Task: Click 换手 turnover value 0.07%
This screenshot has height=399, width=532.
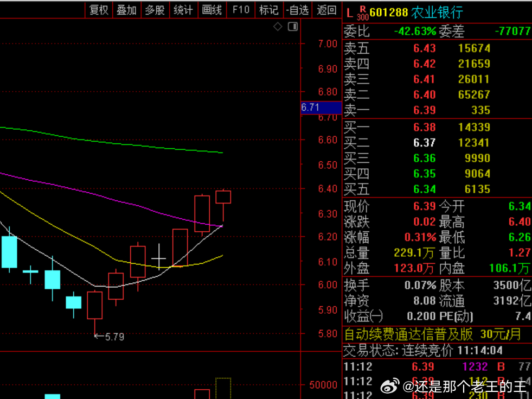Action: (x=420, y=285)
